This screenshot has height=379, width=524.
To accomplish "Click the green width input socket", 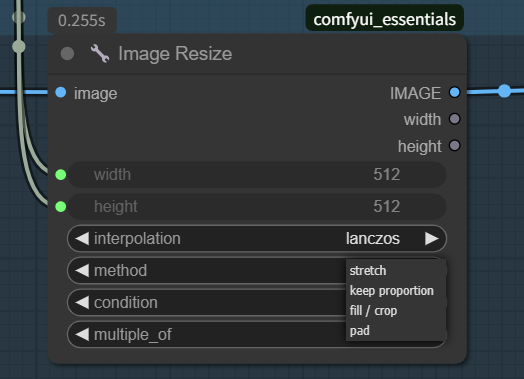I will point(60,175).
